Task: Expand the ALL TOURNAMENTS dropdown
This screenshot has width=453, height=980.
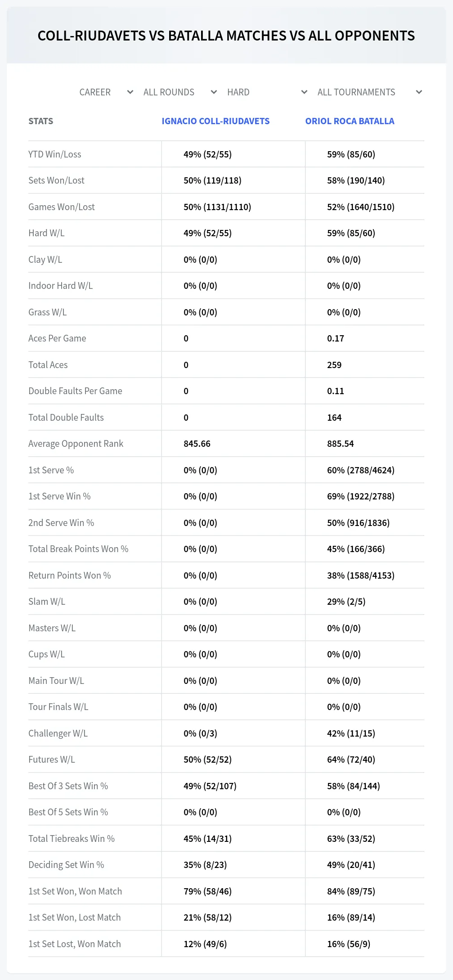Action: coord(369,92)
